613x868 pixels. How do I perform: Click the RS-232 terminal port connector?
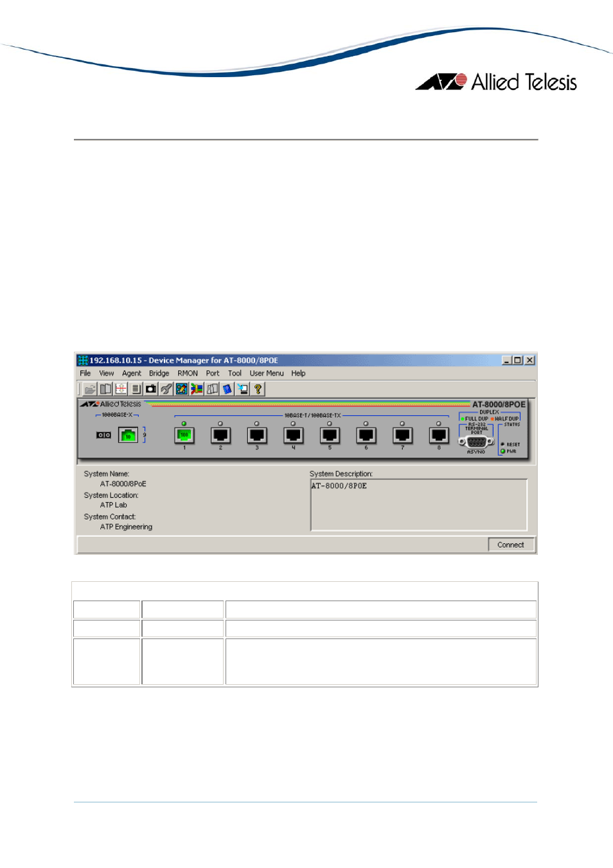[476, 442]
